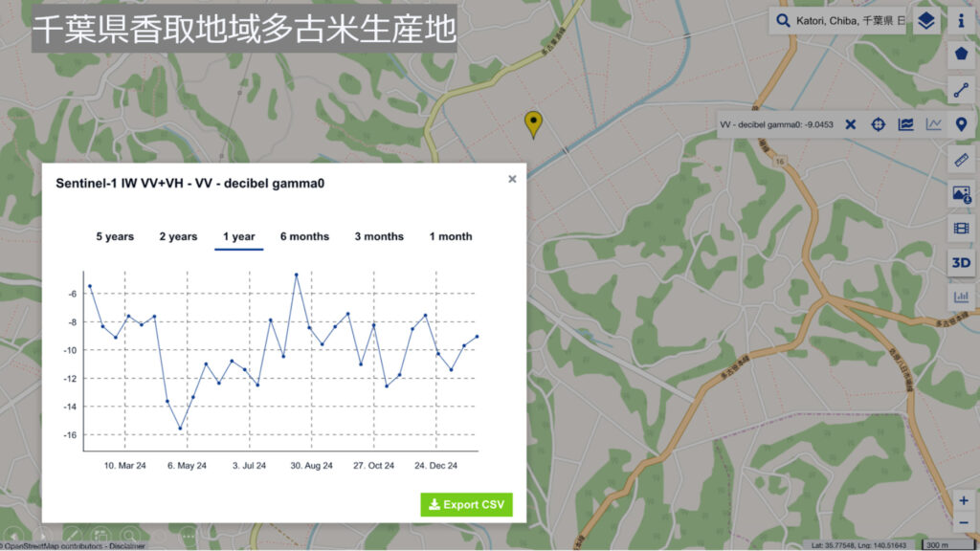The height and width of the screenshot is (551, 980).
Task: Click the Export CSV button
Action: (466, 504)
